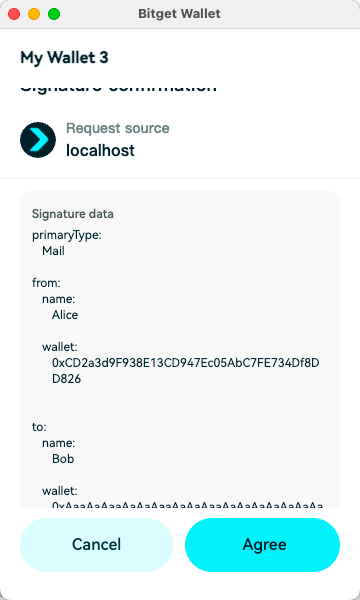The image size is (360, 600).
Task: Click the primaryType field label
Action: click(x=67, y=235)
